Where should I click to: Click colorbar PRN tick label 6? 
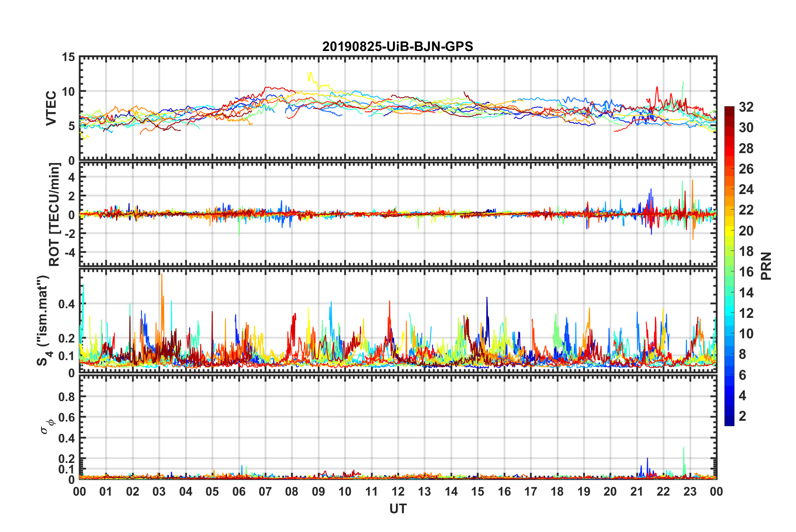(742, 375)
